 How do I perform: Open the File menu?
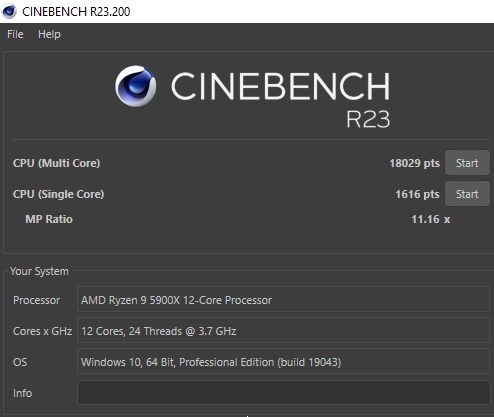(15, 34)
